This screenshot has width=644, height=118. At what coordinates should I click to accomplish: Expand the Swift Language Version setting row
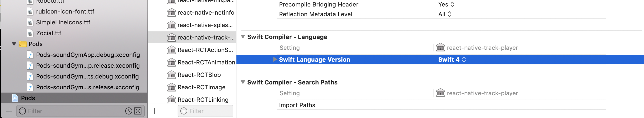(275, 60)
